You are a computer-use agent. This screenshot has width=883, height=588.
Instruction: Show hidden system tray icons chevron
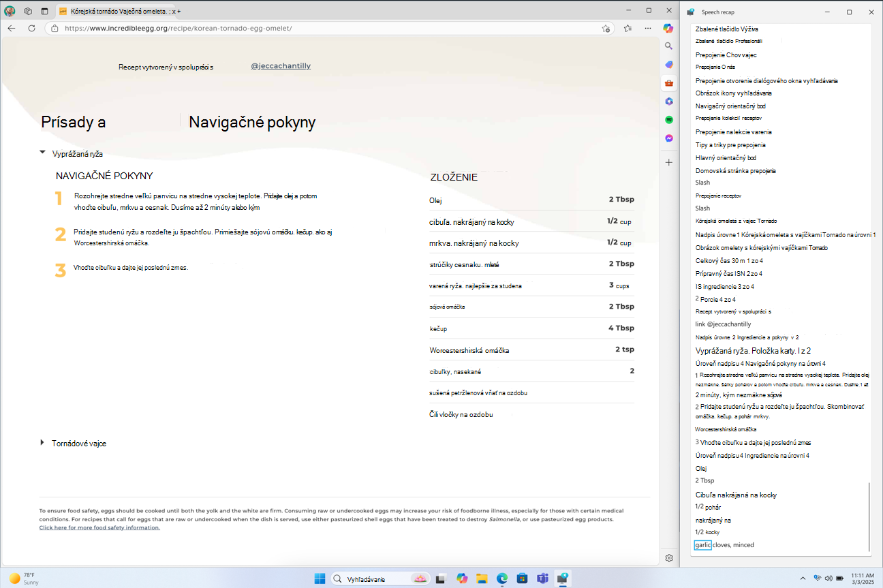point(803,578)
